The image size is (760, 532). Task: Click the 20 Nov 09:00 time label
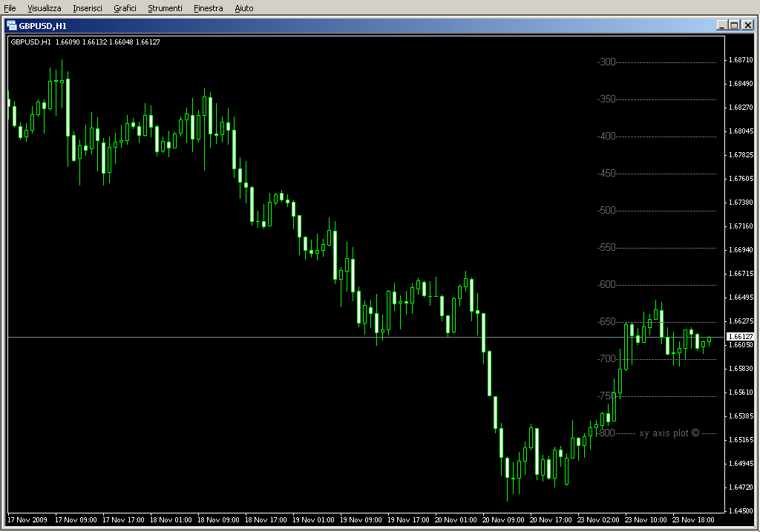click(503, 520)
